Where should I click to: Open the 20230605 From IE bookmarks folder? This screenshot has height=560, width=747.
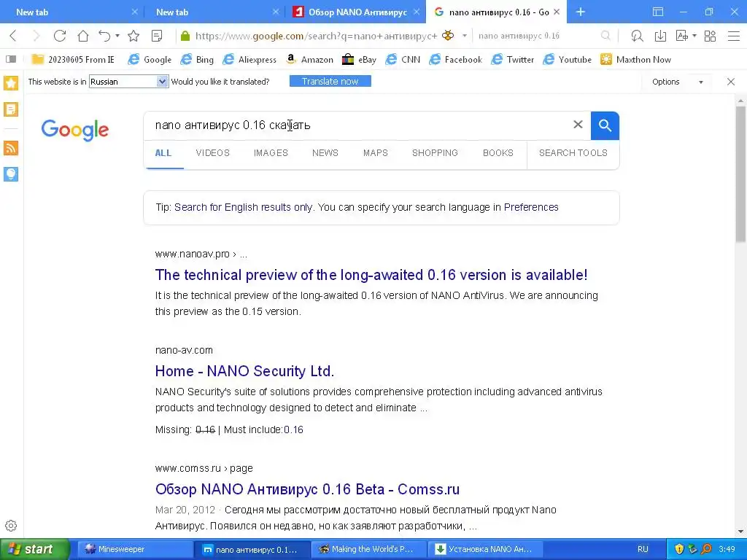(73, 60)
